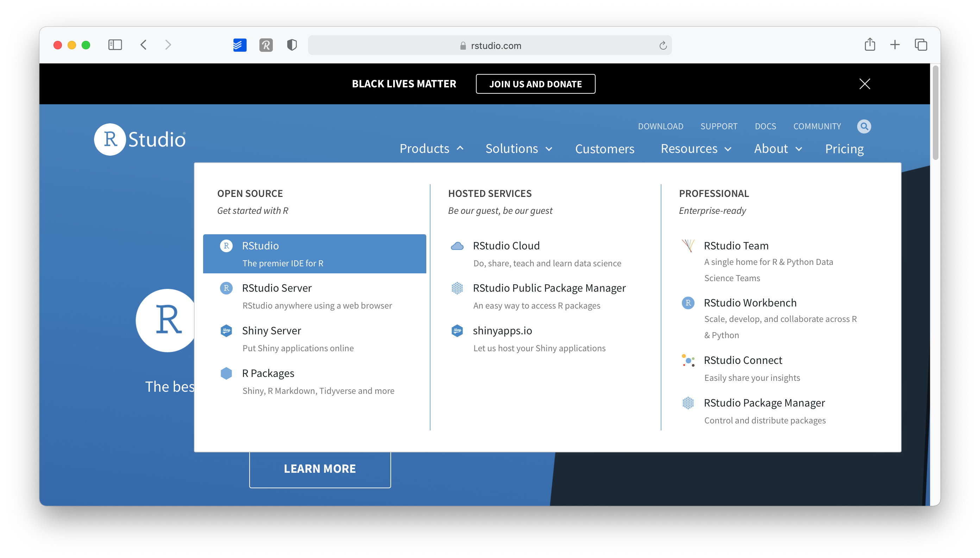Image resolution: width=980 pixels, height=558 pixels.
Task: Open shinyapps.io menu entry
Action: (x=545, y=339)
